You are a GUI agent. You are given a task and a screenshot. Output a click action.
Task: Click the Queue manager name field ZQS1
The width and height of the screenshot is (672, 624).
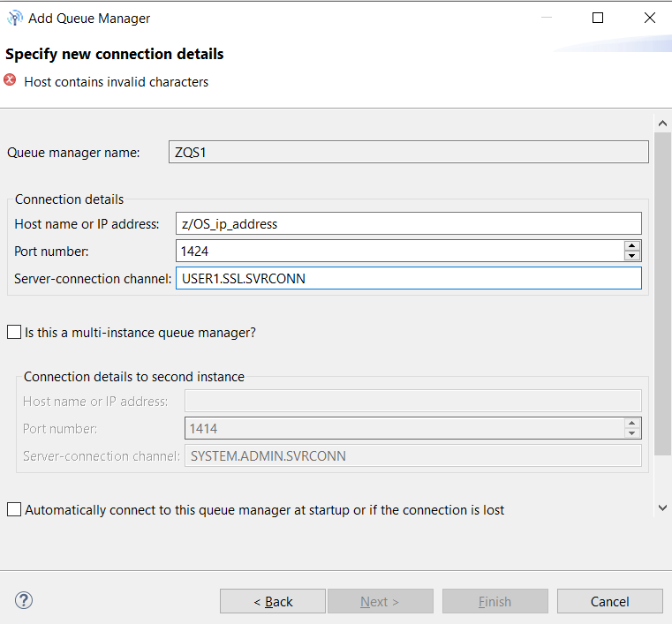pyautogui.click(x=409, y=152)
